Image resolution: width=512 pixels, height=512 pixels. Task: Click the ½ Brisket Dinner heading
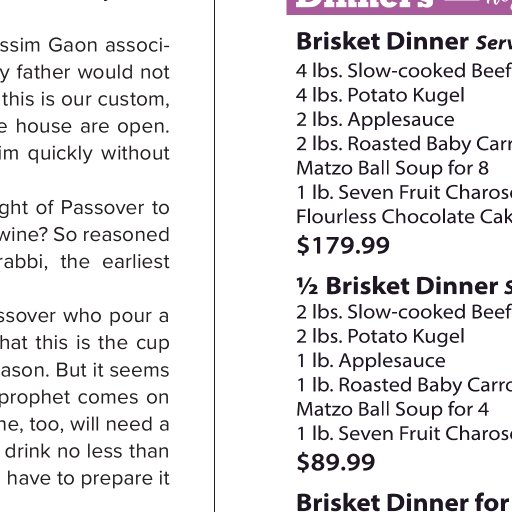click(x=397, y=286)
